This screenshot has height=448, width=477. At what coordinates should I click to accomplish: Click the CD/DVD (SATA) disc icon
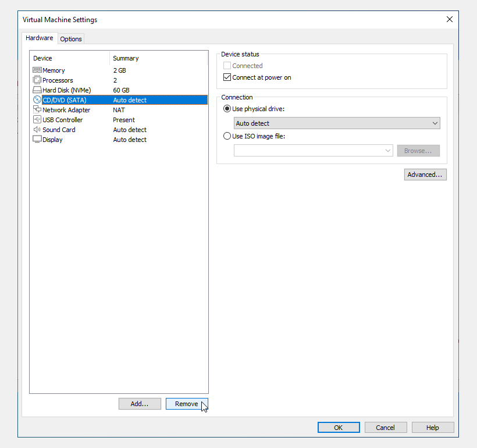coord(37,100)
